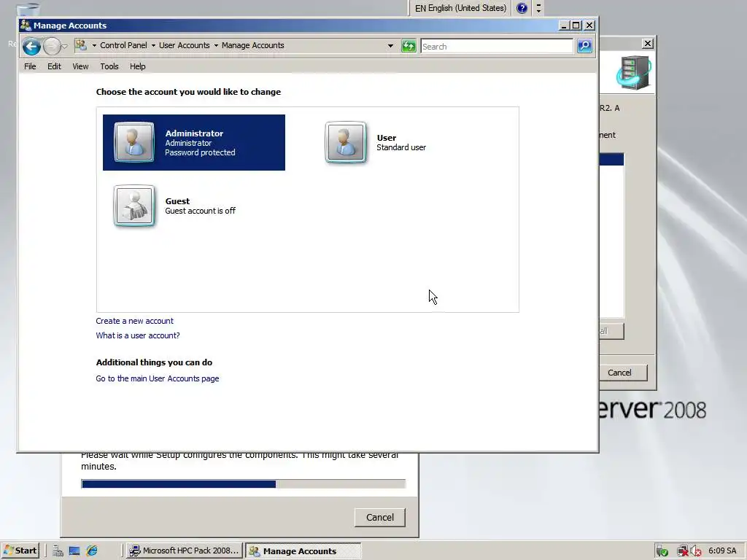
Task: Click Control Panel in the breadcrumb
Action: point(123,45)
